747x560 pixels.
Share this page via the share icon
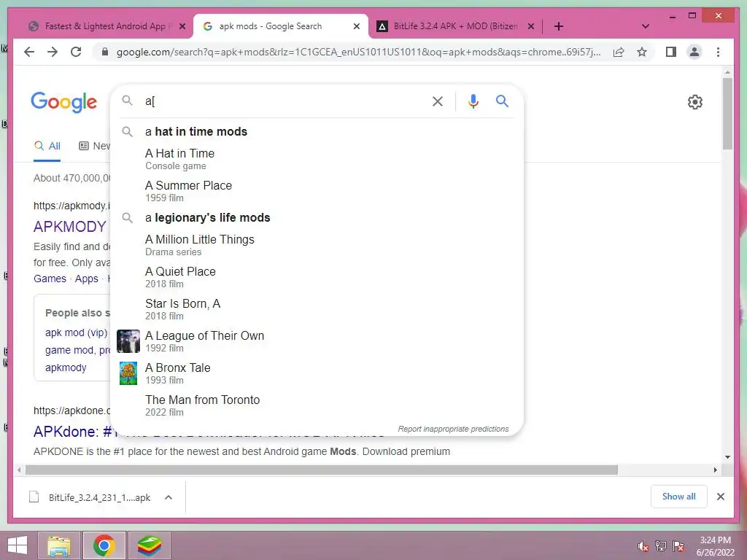click(619, 52)
